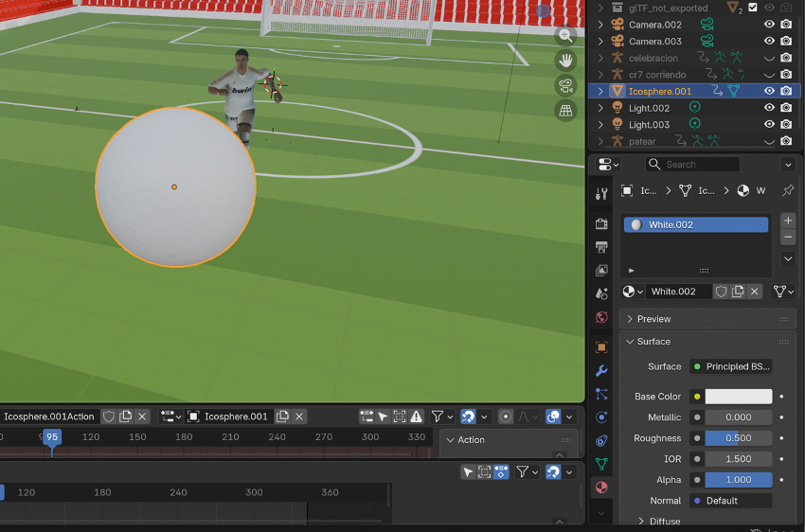Click the Base Color white swatch
Viewport: 805px width, 532px height.
738,397
